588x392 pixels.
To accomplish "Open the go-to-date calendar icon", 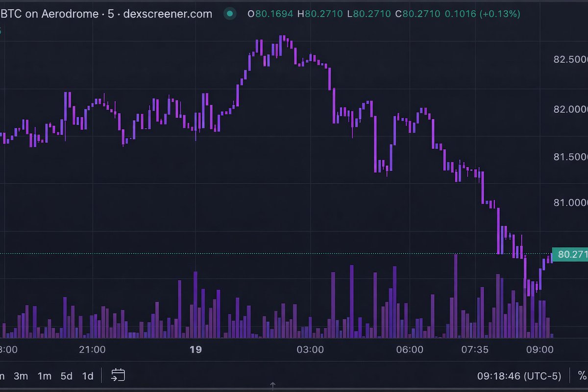I will point(118,375).
